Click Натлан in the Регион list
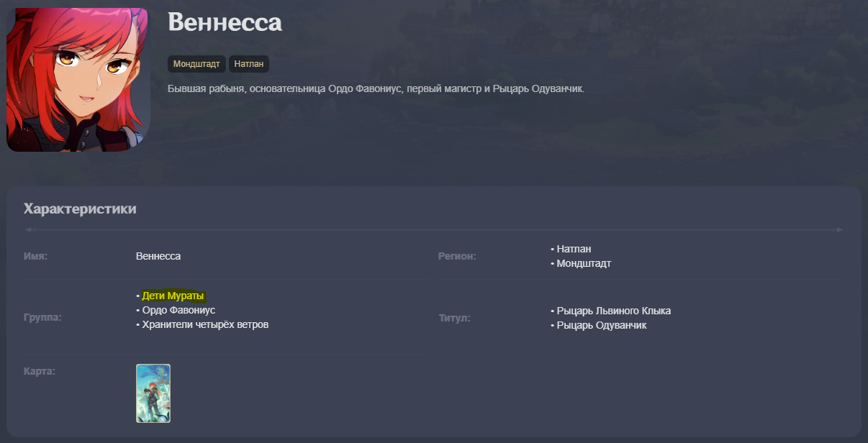 pyautogui.click(x=574, y=249)
